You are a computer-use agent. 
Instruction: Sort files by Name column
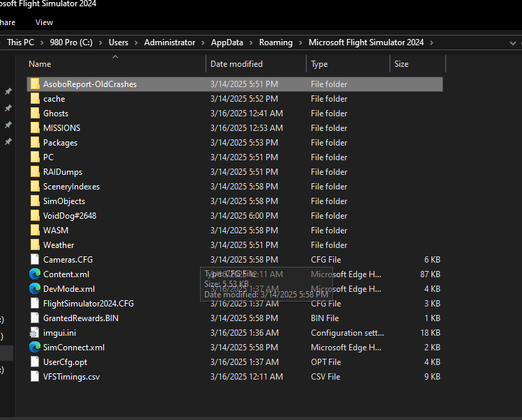click(x=116, y=64)
